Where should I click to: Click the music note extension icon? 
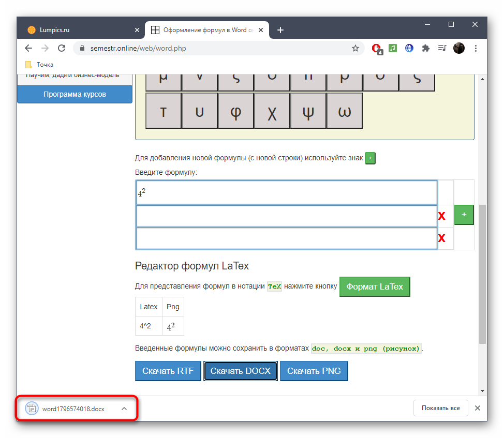point(393,48)
